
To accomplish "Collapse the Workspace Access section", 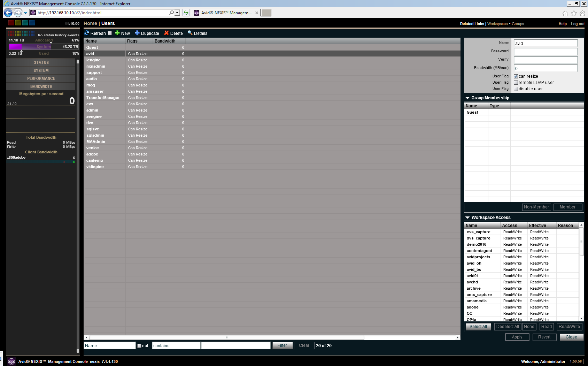I will (467, 218).
